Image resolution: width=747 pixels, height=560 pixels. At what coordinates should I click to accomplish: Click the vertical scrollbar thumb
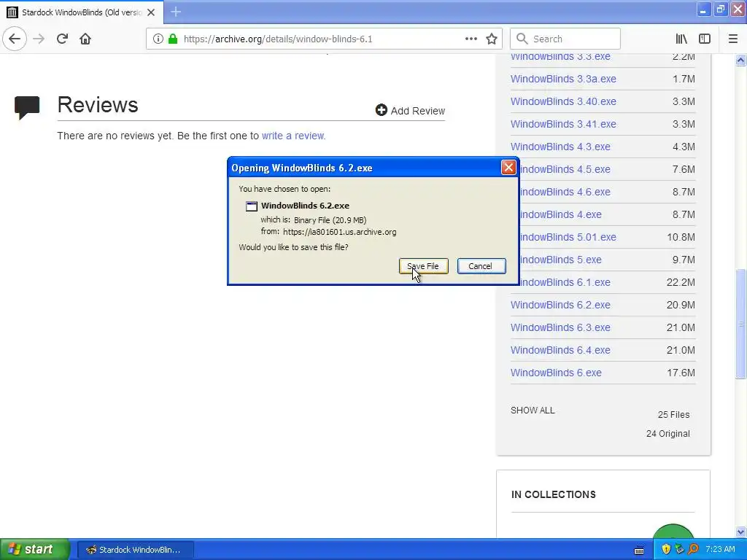741,324
